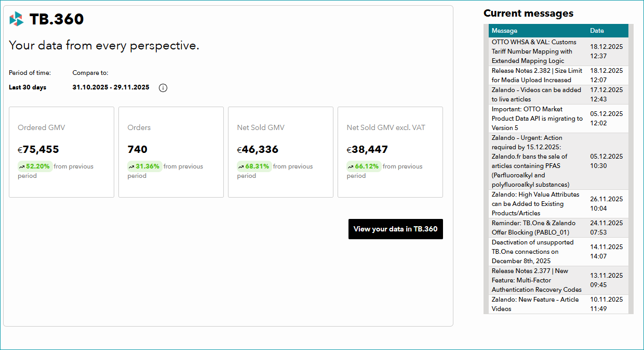
Task: Click the date 05.12.2025 10:30
Action: click(x=606, y=161)
